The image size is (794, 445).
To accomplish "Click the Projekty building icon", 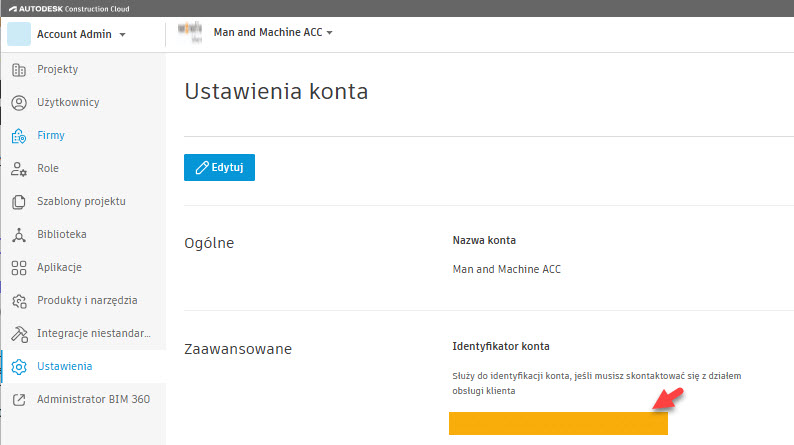I will (x=18, y=70).
